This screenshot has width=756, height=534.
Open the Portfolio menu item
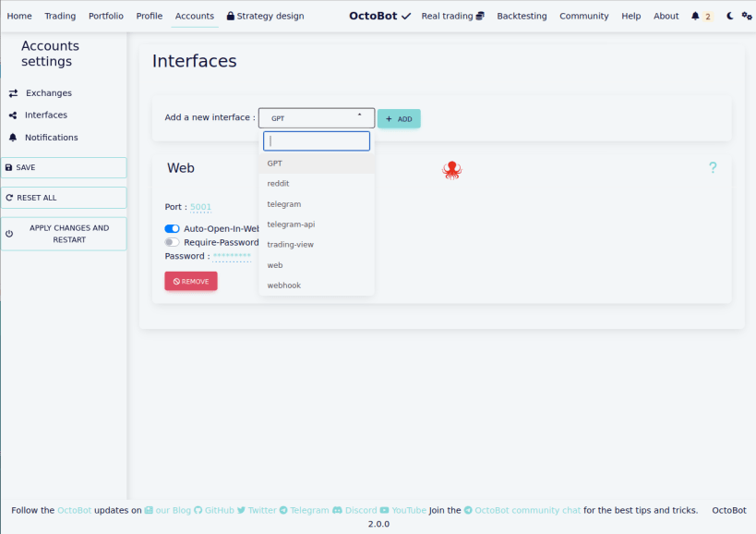(105, 16)
